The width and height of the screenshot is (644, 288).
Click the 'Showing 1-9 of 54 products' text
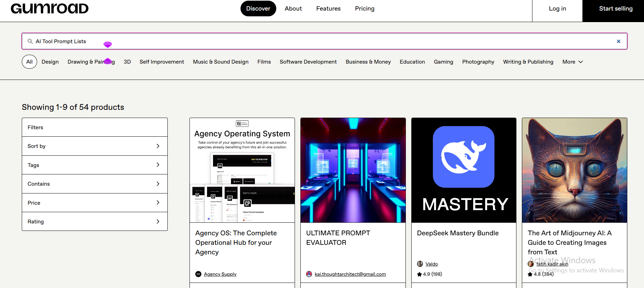pyautogui.click(x=73, y=107)
